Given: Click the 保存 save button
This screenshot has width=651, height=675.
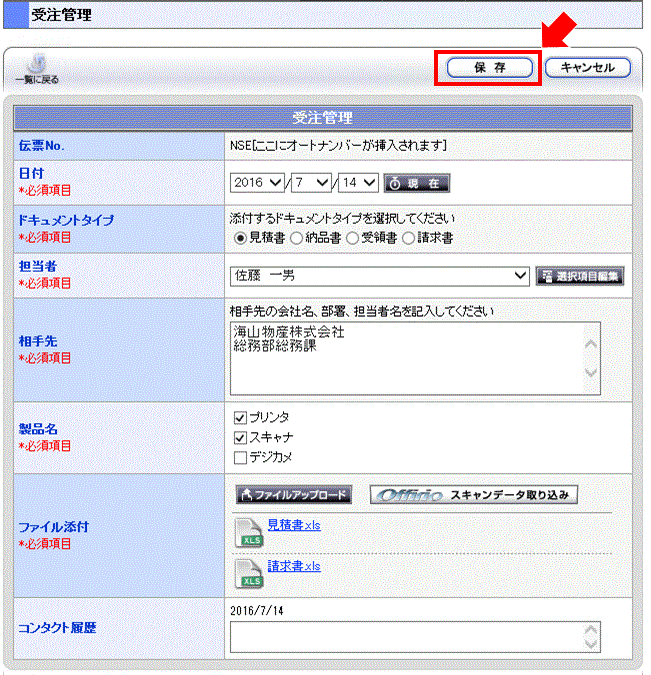Looking at the screenshot, I should [x=489, y=68].
